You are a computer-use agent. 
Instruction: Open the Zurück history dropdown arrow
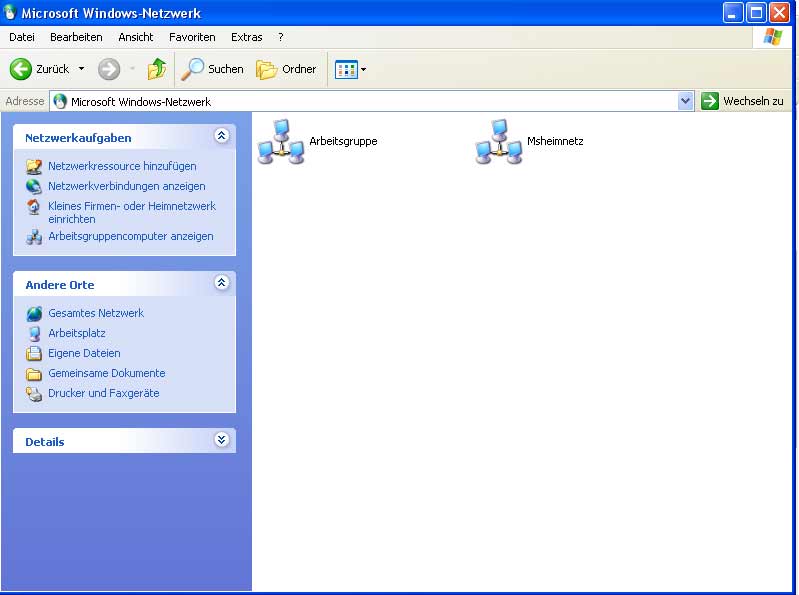pos(82,69)
